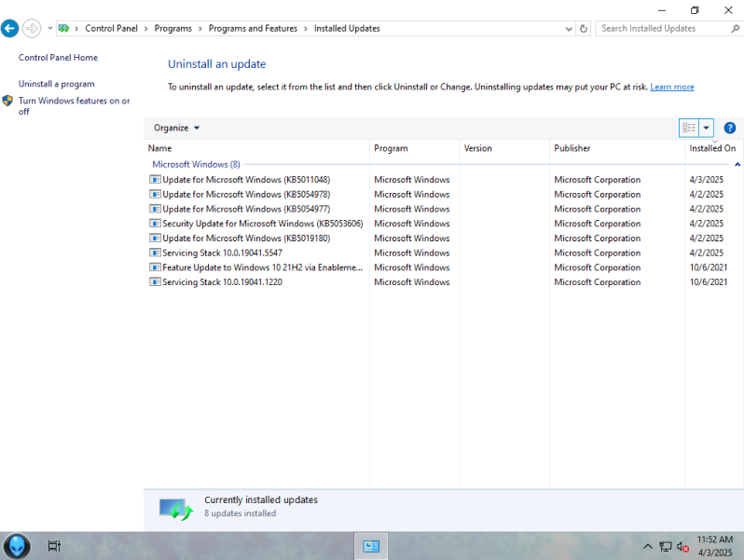The height and width of the screenshot is (560, 744).
Task: Go back using the blue back arrow
Action: [x=9, y=29]
